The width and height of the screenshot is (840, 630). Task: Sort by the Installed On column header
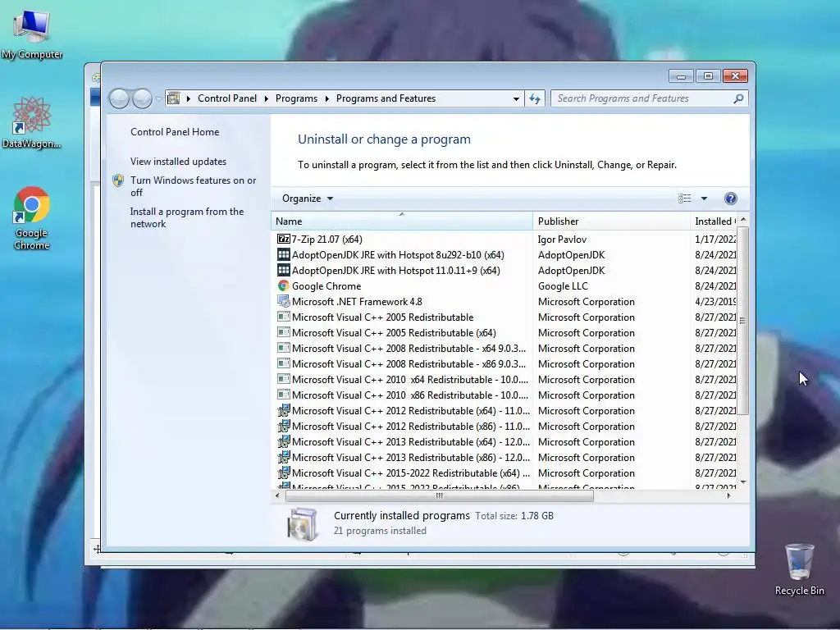coord(714,221)
